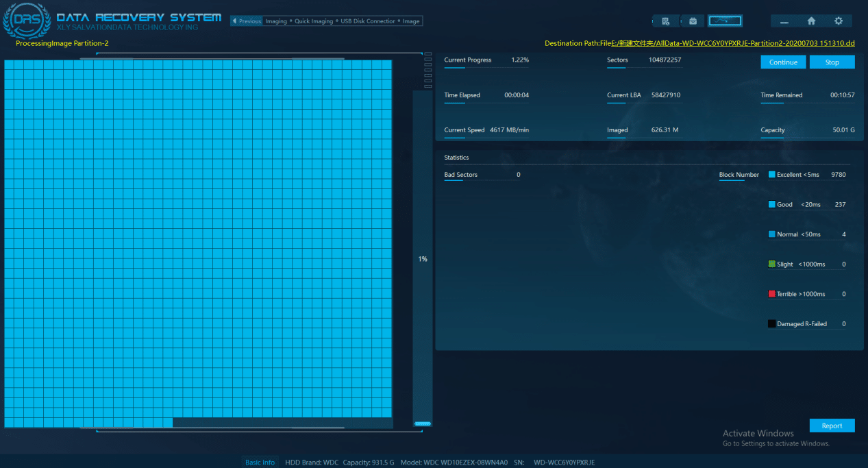Open the Report button
Viewport: 868px width, 468px height.
[x=832, y=426]
